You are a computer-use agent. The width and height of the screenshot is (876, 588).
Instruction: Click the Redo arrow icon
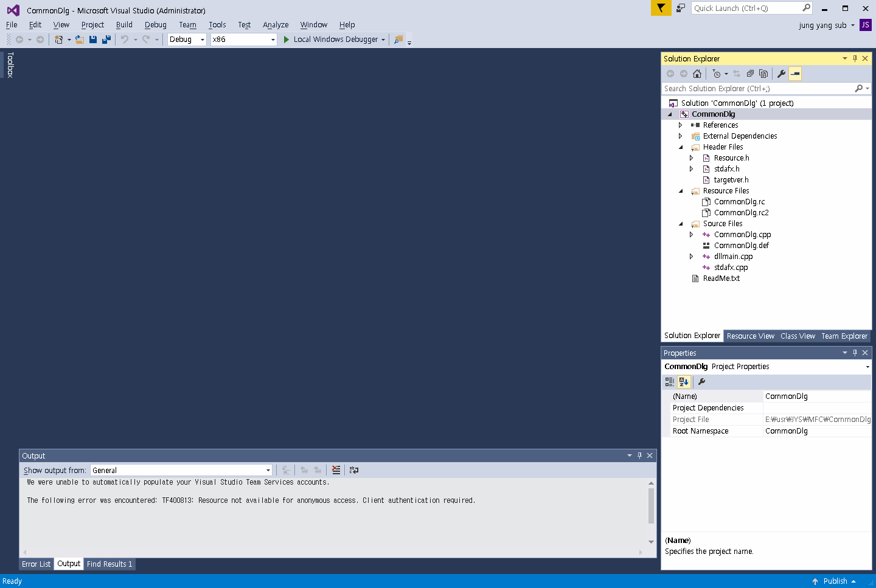pyautogui.click(x=146, y=40)
